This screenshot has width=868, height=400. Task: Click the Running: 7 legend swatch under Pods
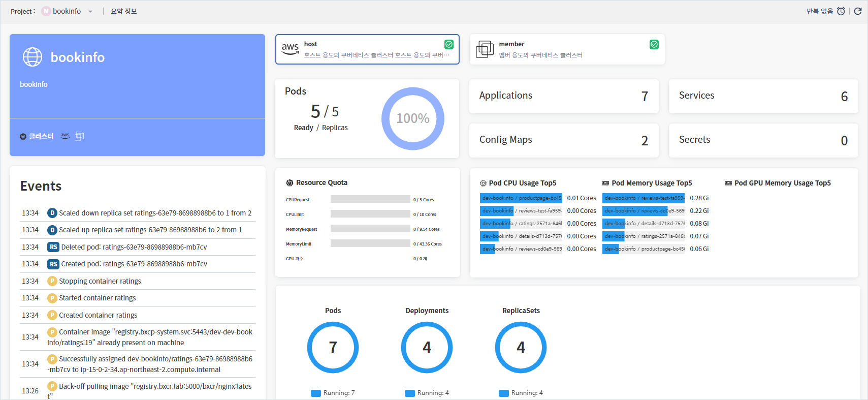point(316,393)
